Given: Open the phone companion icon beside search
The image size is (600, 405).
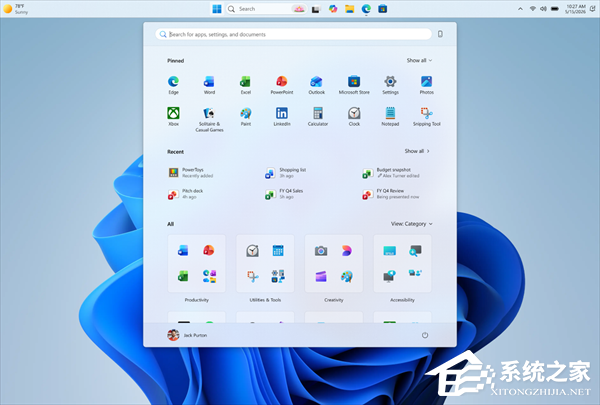Looking at the screenshot, I should coord(440,34).
